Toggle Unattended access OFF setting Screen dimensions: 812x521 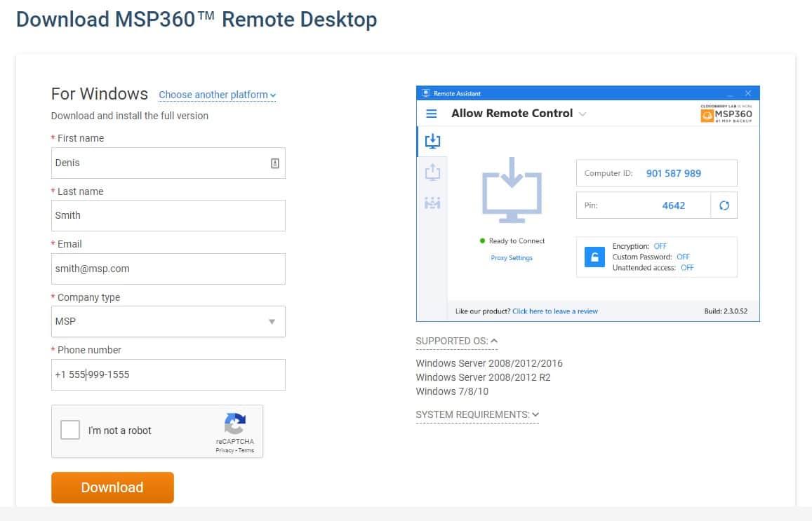tap(687, 267)
